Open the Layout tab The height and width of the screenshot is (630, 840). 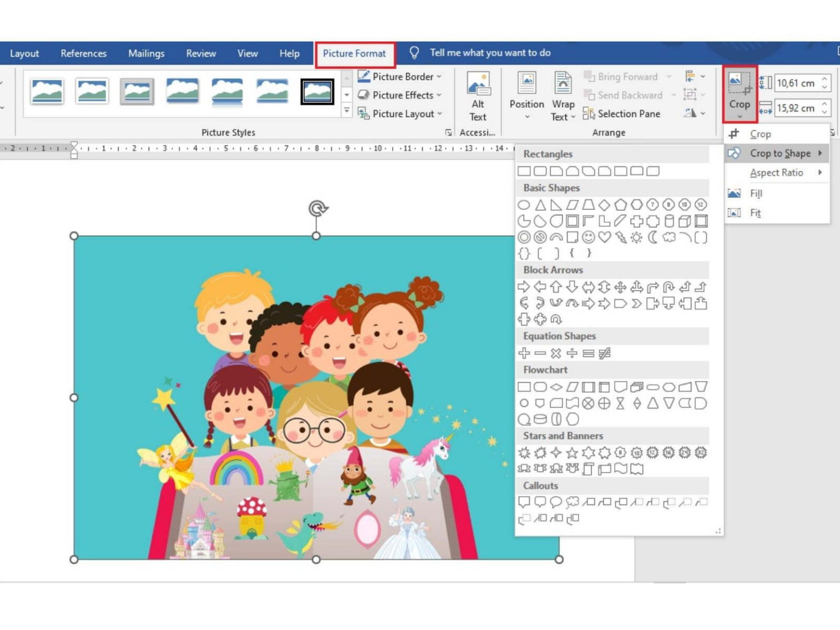coord(25,54)
